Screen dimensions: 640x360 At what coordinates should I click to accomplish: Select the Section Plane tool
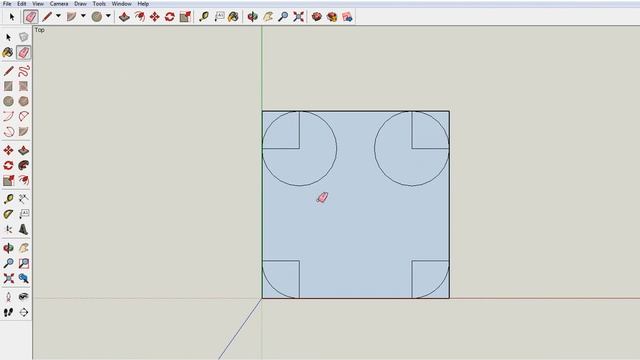pyautogui.click(x=24, y=312)
